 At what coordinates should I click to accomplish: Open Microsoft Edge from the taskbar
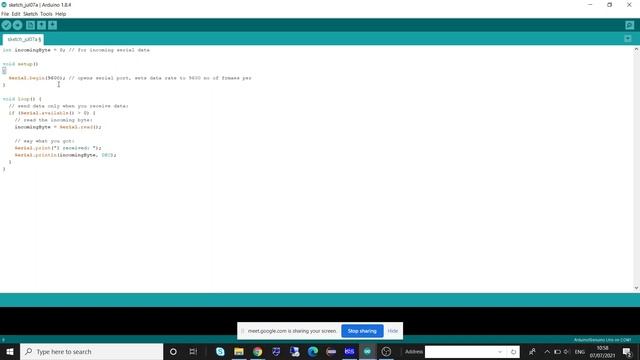(313, 351)
